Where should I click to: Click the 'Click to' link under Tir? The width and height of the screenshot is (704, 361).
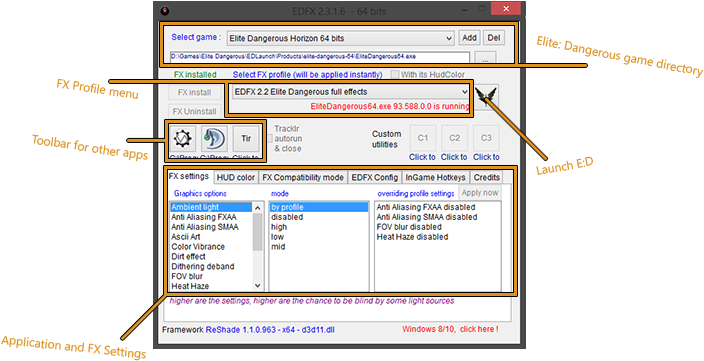pos(246,158)
